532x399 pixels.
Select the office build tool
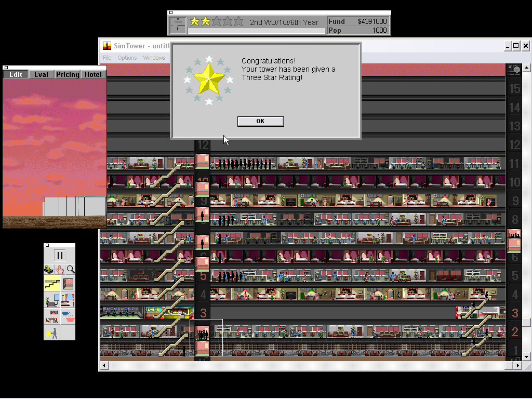click(x=52, y=300)
